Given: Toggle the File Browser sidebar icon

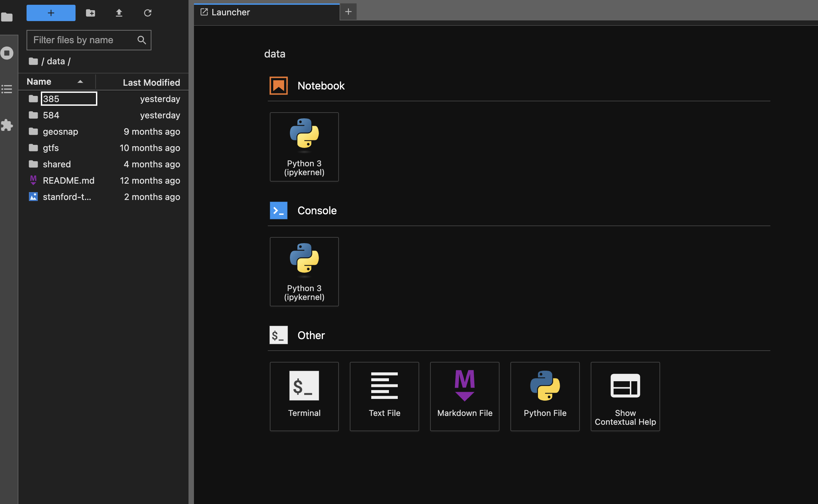Looking at the screenshot, I should tap(7, 17).
